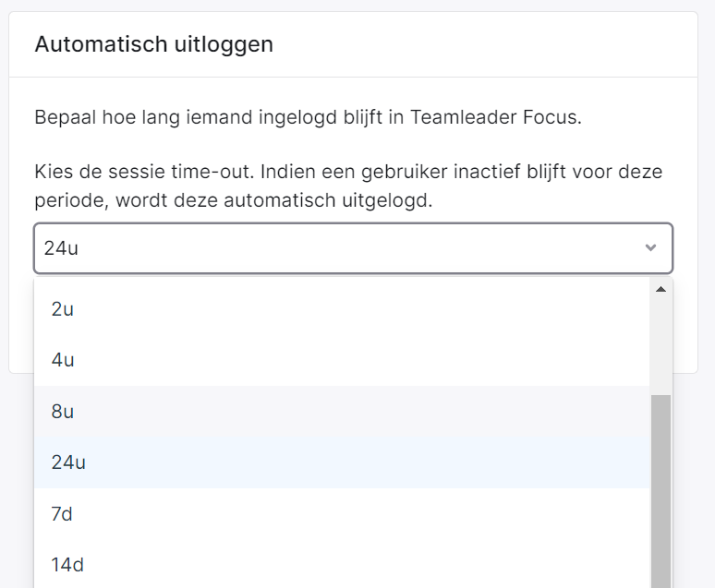Click the chevron arrow in the time-out field
This screenshot has height=588, width=715.
[650, 248]
